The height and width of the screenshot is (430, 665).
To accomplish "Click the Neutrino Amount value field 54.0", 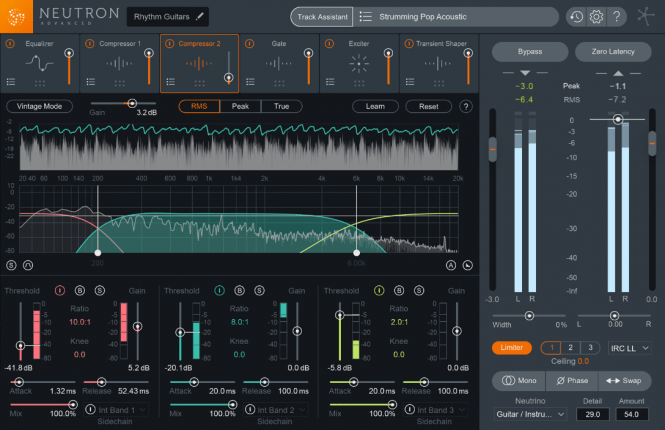I will pyautogui.click(x=631, y=414).
